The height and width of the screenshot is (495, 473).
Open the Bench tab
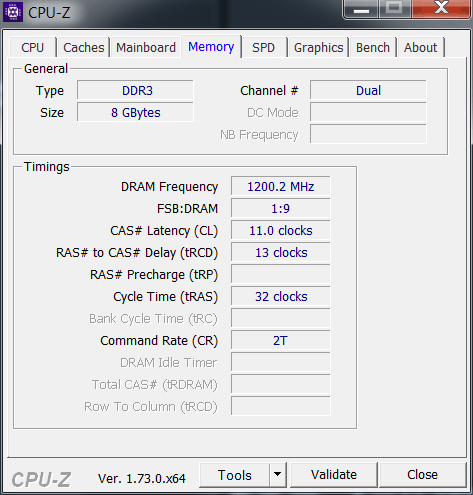[x=373, y=48]
